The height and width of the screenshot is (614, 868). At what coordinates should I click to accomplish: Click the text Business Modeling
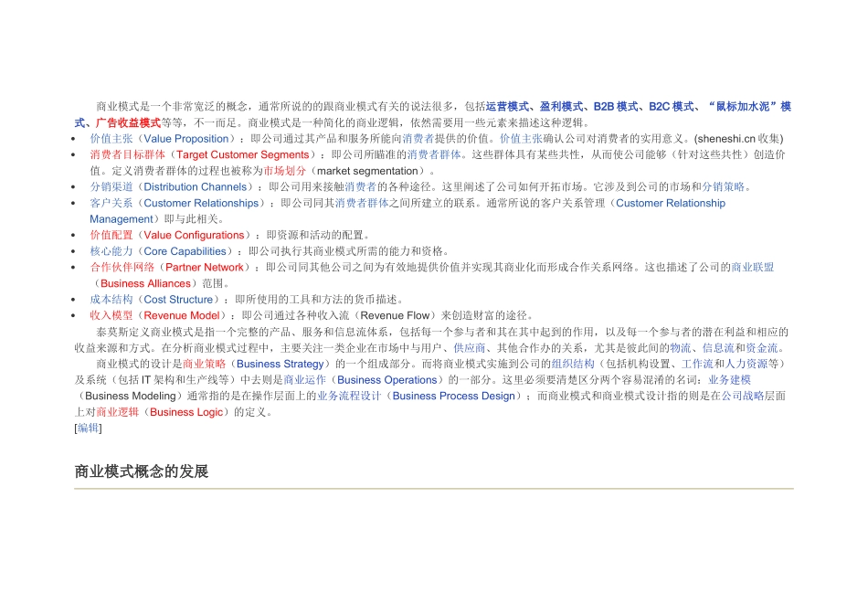(x=131, y=396)
